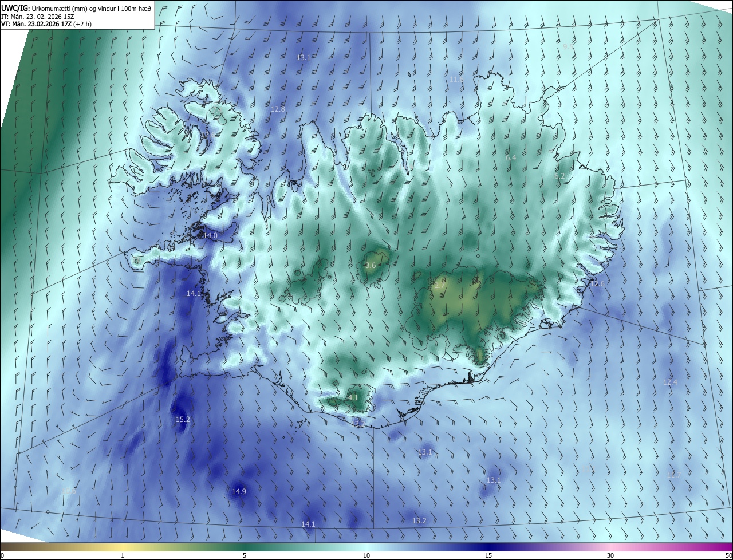Click the 6.2 value on the map
This screenshot has height=560, width=733.
tap(559, 176)
